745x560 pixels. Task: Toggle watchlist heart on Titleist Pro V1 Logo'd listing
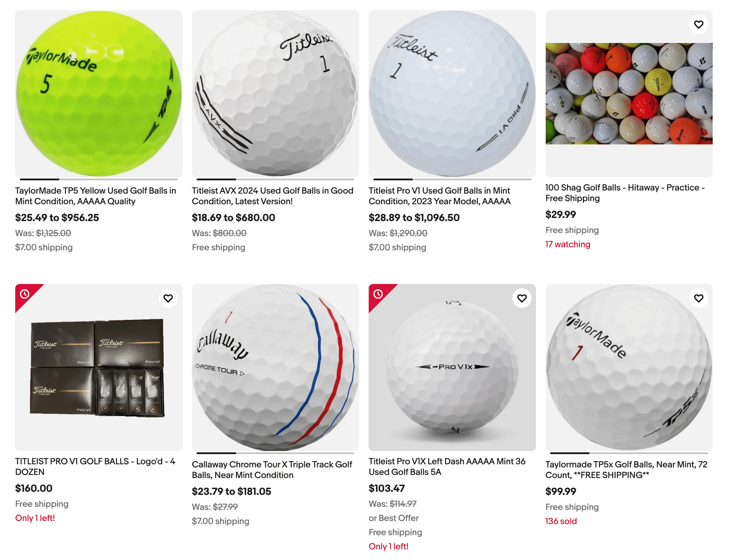click(x=168, y=298)
